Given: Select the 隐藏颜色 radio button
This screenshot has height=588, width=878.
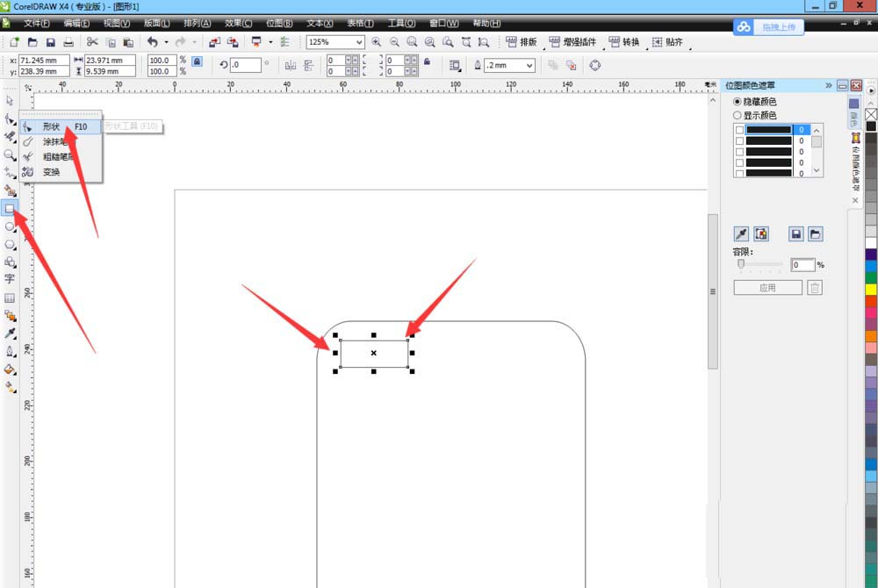Looking at the screenshot, I should [x=737, y=102].
